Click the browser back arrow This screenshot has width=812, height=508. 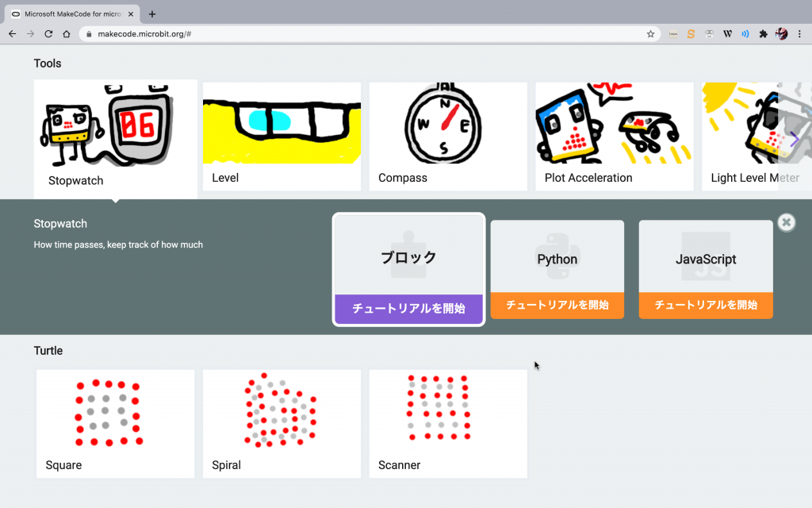click(x=12, y=34)
